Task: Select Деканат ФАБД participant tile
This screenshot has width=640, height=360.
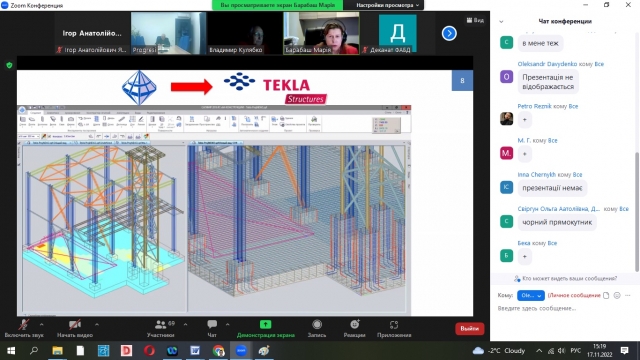Action: point(398,33)
